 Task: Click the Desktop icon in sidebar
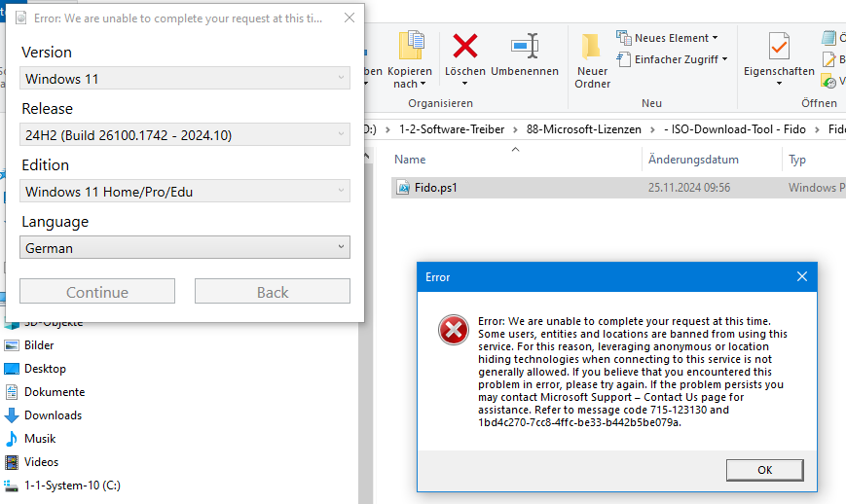click(x=12, y=369)
